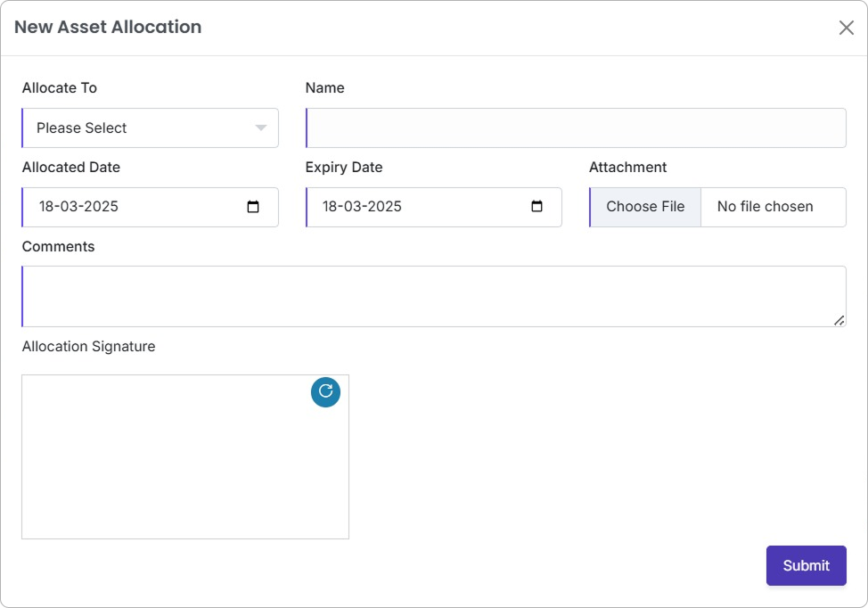Select the year in Expiry Date

[x=385, y=207]
